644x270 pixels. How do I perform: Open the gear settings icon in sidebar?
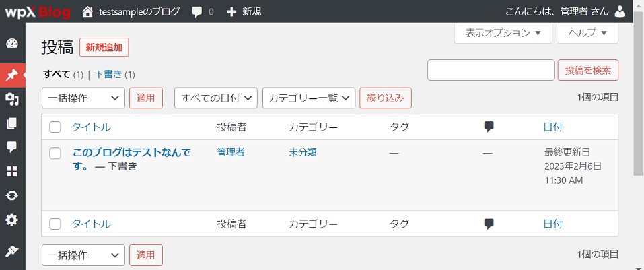(12, 220)
